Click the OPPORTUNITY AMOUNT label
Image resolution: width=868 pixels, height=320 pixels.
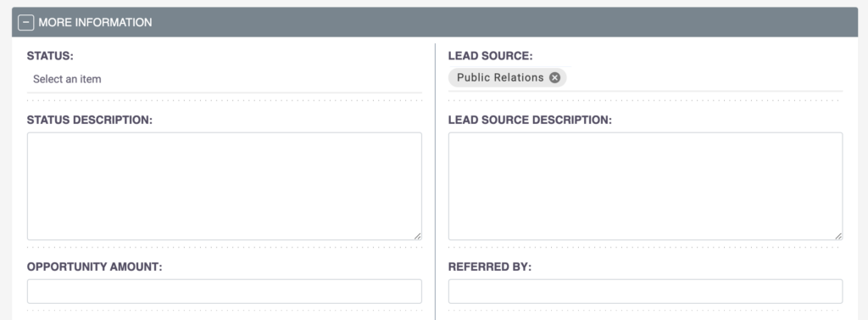95,267
